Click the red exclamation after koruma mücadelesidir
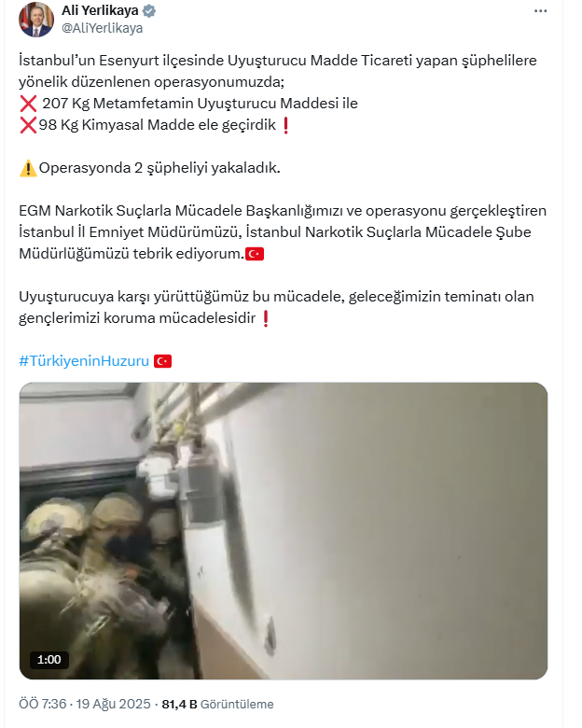 (x=266, y=318)
